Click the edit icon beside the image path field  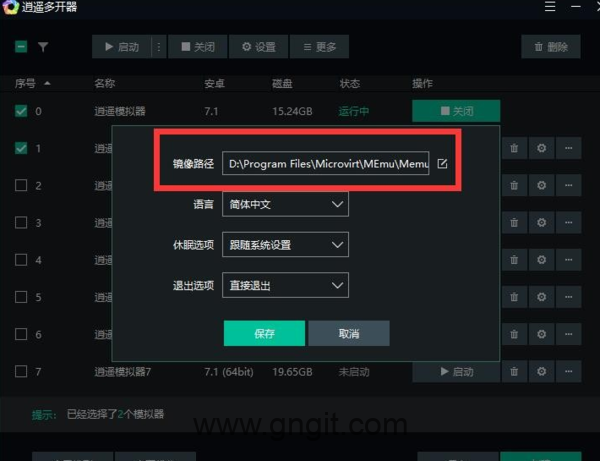[x=442, y=164]
